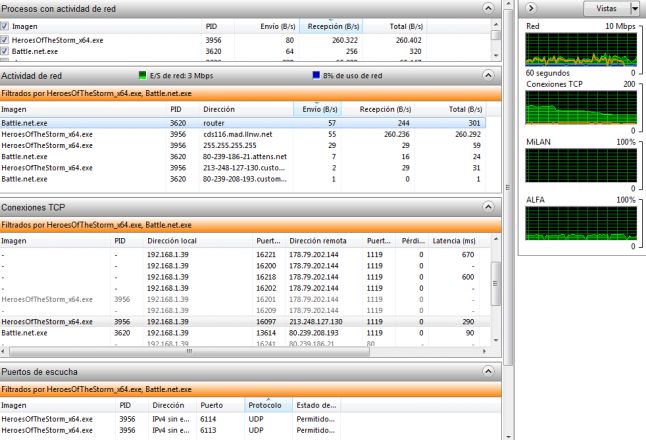Select the 255.255.255.255 broadcast row
Viewport: 646px width, 440px height.
[x=243, y=145]
